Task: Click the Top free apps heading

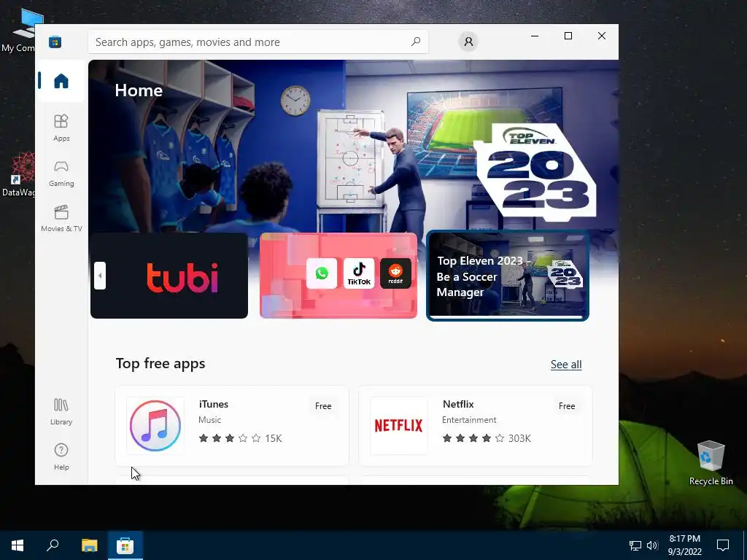Action: coord(160,363)
